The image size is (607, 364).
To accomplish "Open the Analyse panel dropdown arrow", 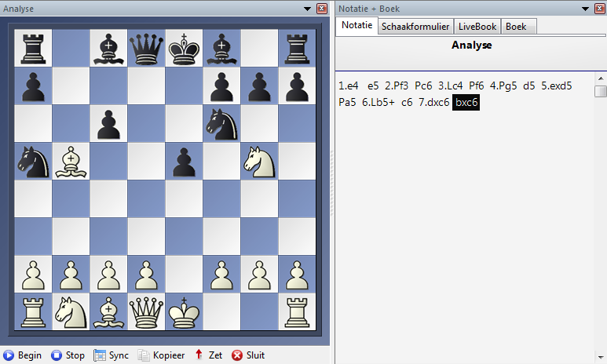I will (308, 8).
